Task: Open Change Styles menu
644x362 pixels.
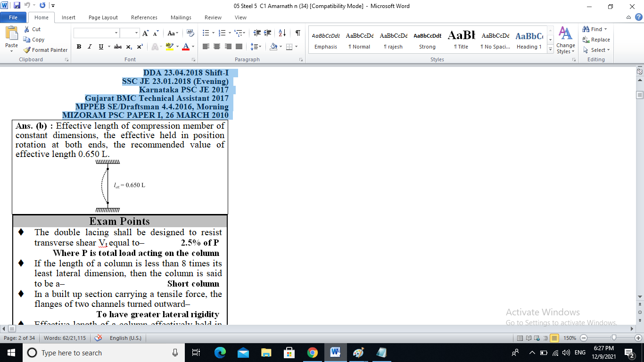Action: click(565, 41)
